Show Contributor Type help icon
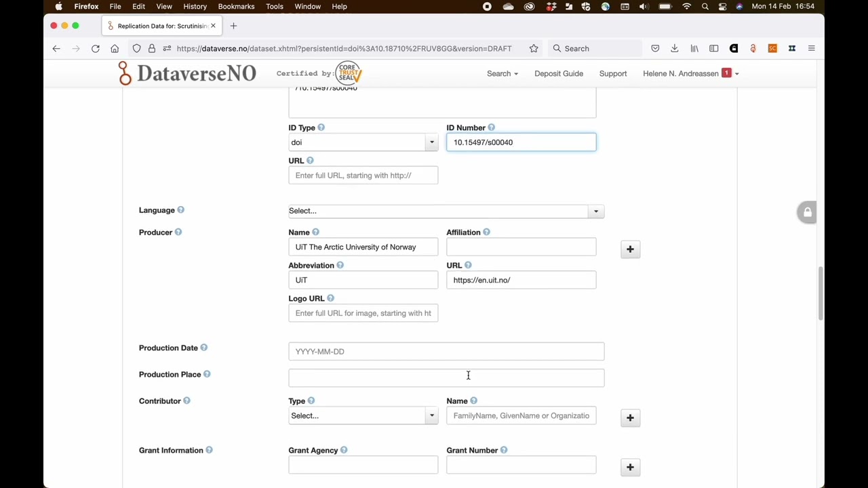Screen dimensions: 868x488 311,401
